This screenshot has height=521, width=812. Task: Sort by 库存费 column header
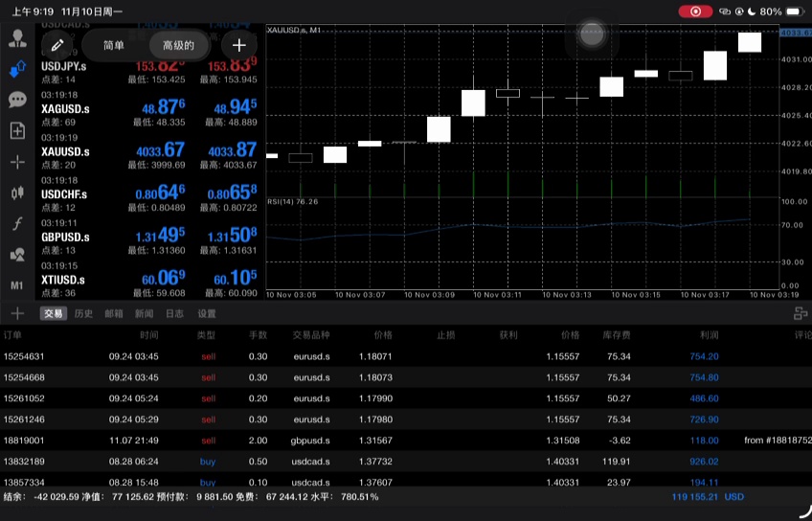(617, 335)
